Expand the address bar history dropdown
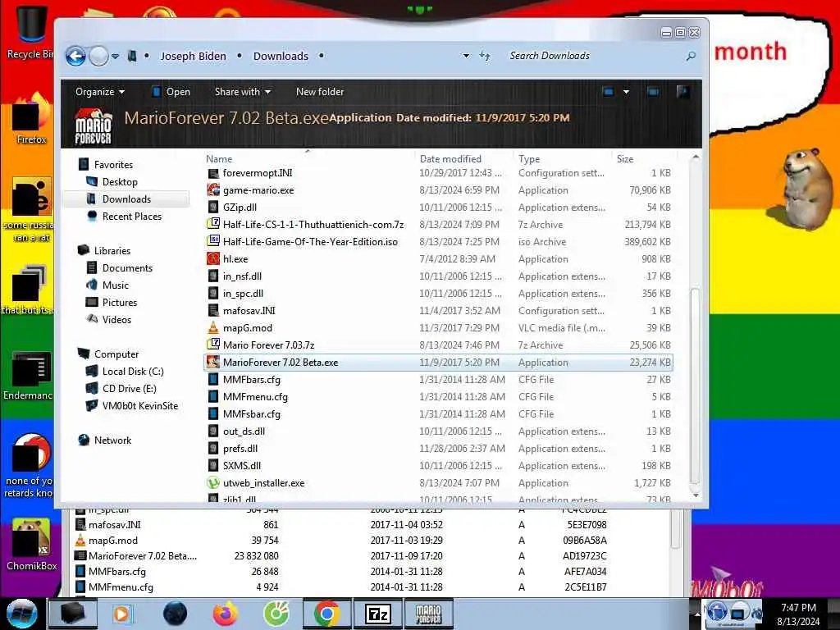This screenshot has width=840, height=630. coord(466,56)
